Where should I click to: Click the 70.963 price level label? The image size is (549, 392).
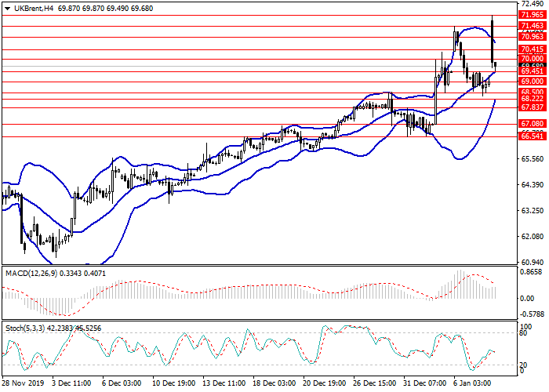click(x=532, y=36)
